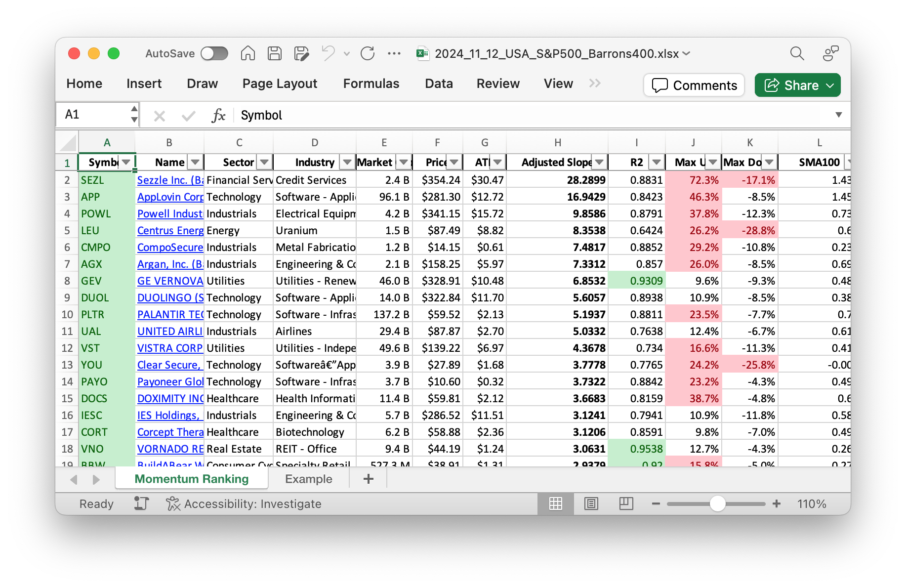
Task: Click the zoom slider handle
Action: coord(717,504)
